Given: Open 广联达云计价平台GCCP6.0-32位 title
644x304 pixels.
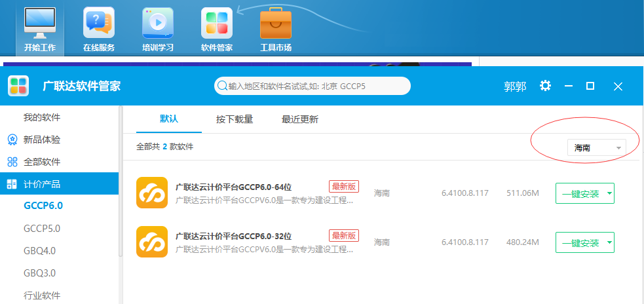Looking at the screenshot, I should click(x=234, y=237).
